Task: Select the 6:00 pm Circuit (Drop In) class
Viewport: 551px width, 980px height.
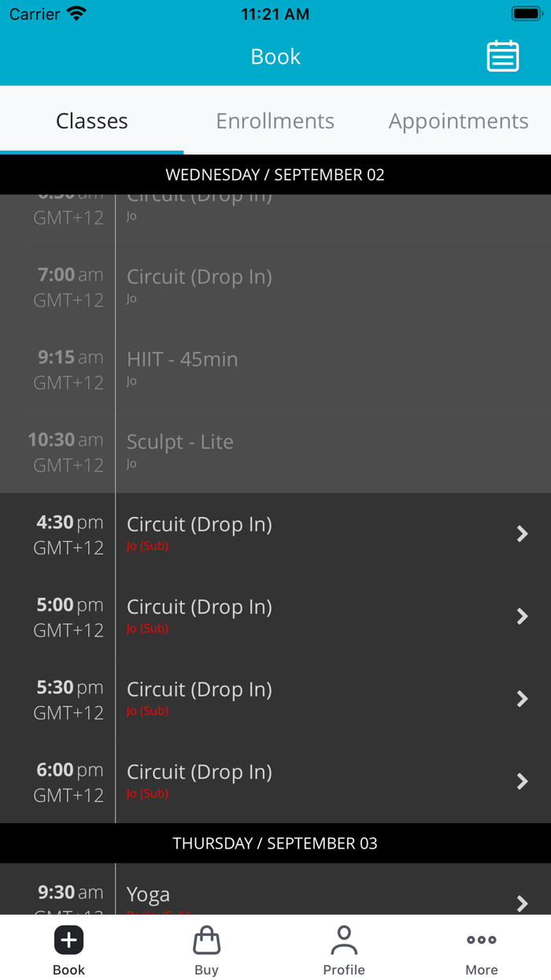Action: tap(199, 772)
